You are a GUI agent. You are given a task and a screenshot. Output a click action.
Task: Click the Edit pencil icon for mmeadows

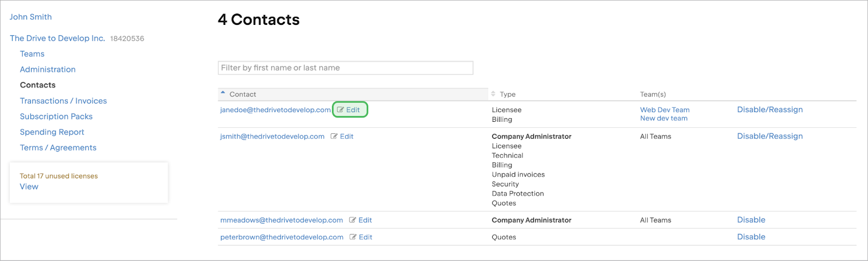[x=353, y=220]
